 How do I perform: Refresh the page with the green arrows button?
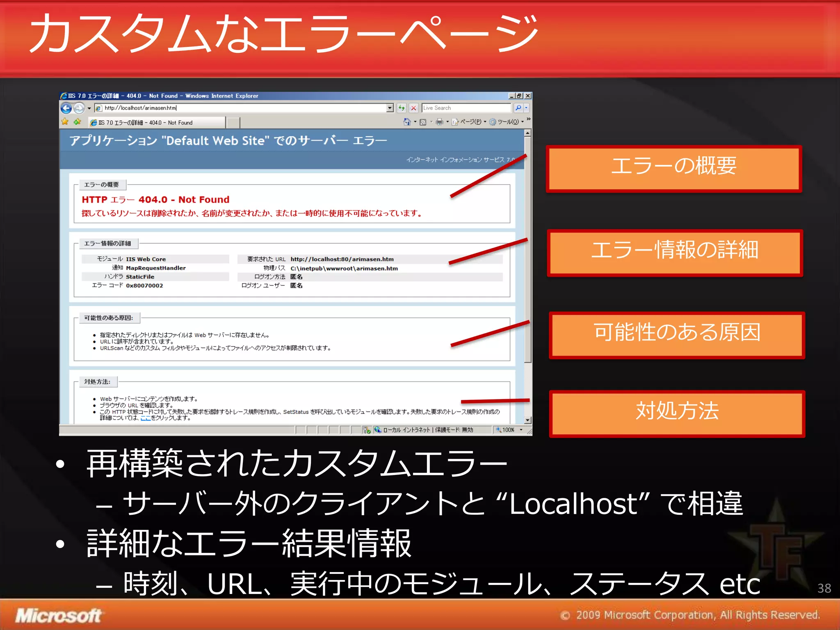click(x=402, y=108)
